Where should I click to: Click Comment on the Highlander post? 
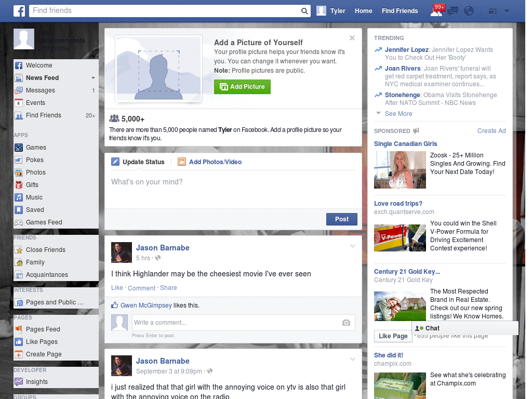[x=141, y=288]
